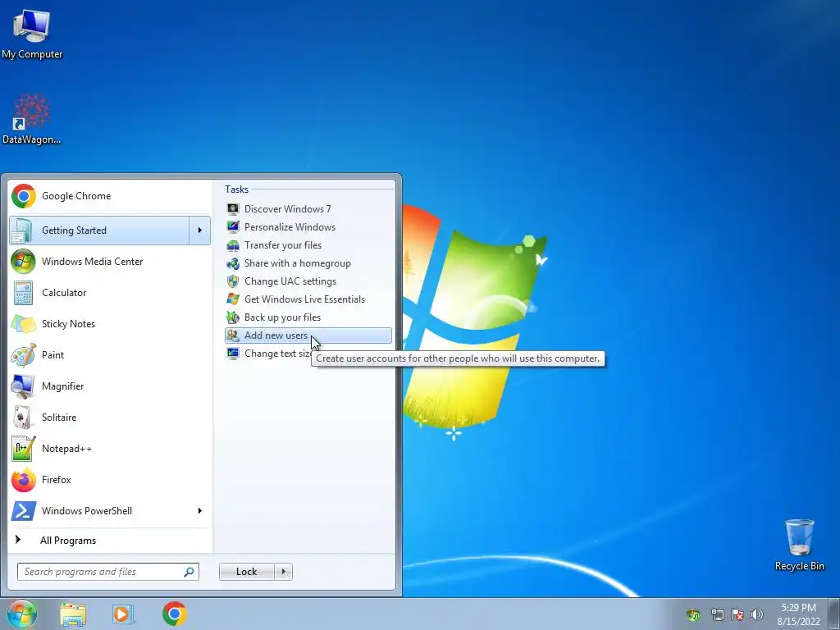Click Transfer your files task icon
The image size is (840, 630).
(x=232, y=245)
